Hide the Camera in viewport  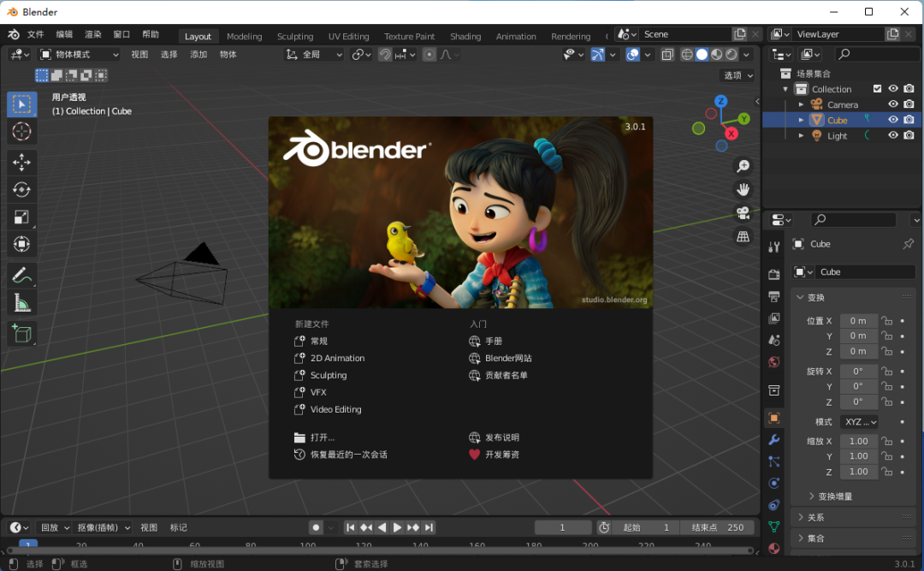(893, 104)
